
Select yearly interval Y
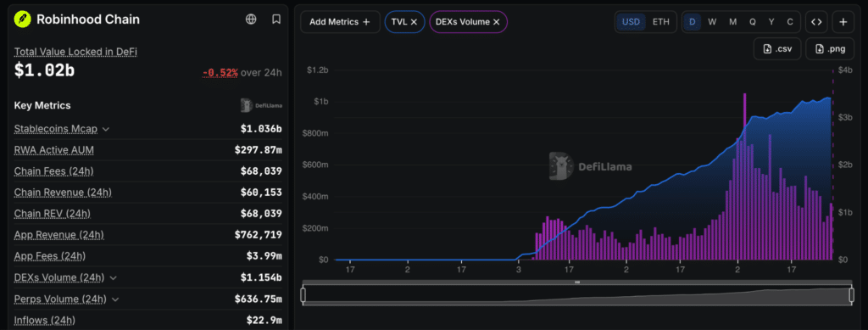pyautogui.click(x=771, y=22)
